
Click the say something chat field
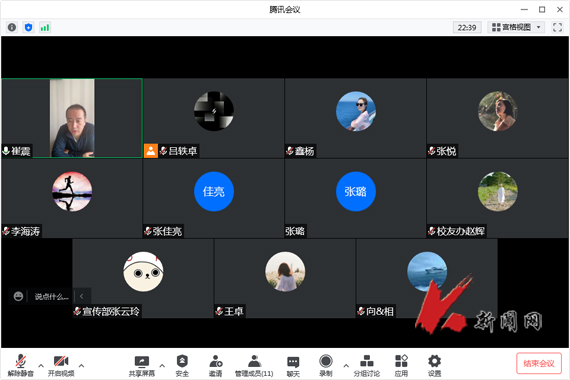click(x=51, y=296)
